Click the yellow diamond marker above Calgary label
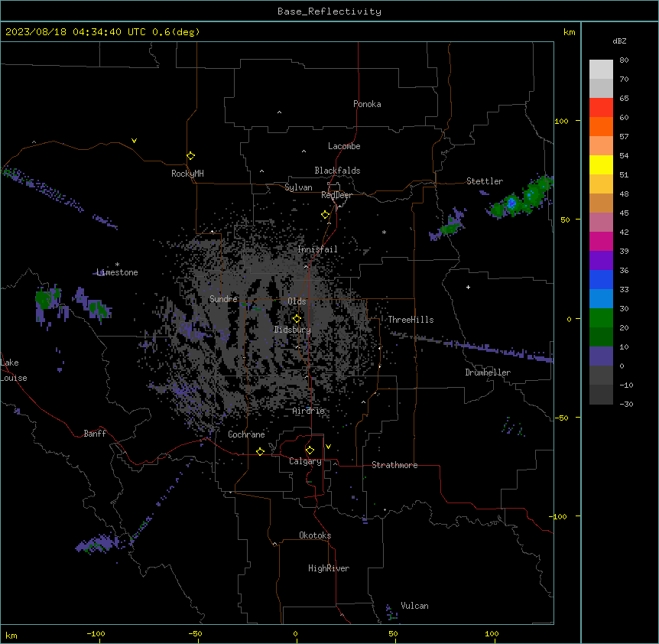The width and height of the screenshot is (659, 644). [x=310, y=450]
